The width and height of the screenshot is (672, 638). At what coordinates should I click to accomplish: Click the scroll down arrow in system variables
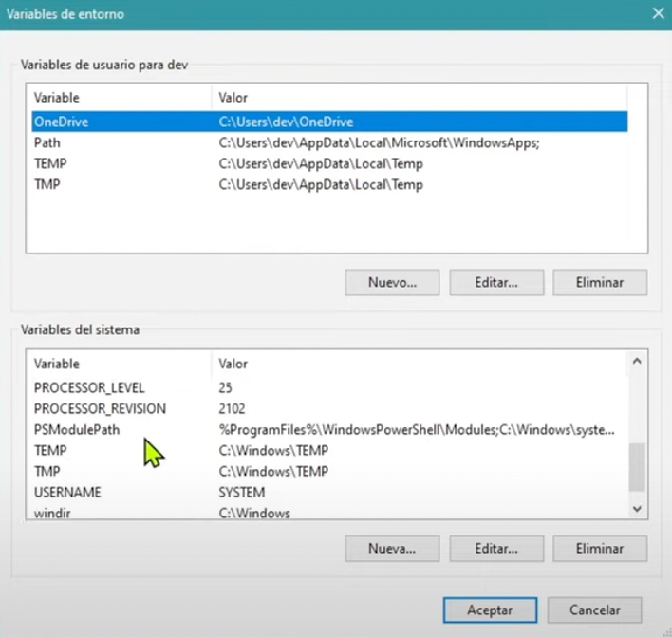pos(637,510)
